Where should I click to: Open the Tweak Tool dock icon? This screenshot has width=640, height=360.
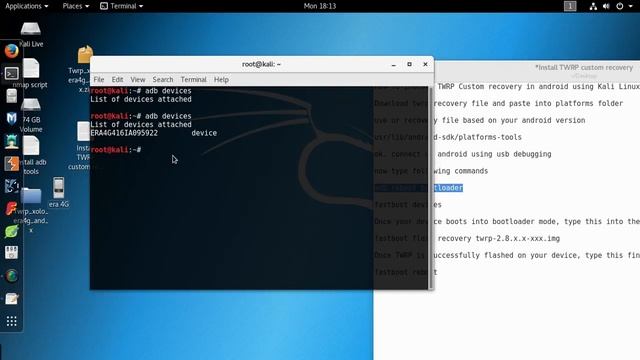click(x=11, y=253)
